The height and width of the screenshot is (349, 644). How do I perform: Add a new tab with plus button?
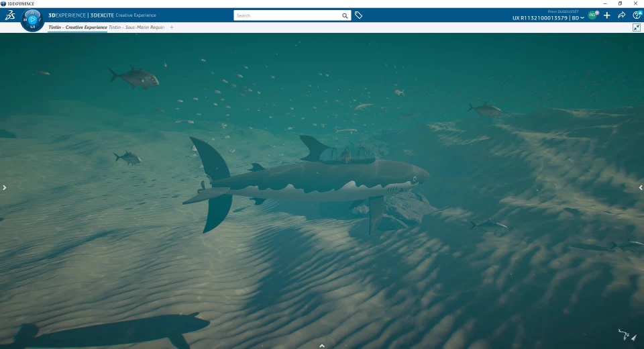pyautogui.click(x=172, y=27)
